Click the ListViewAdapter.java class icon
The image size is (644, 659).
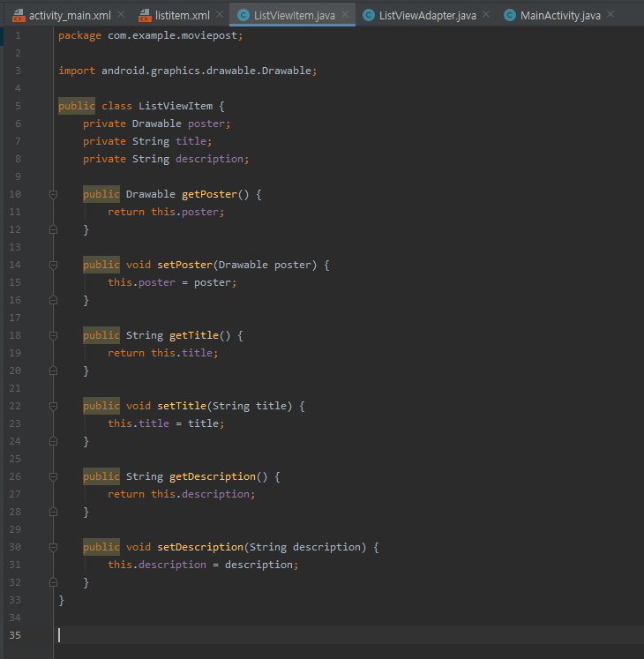[369, 16]
